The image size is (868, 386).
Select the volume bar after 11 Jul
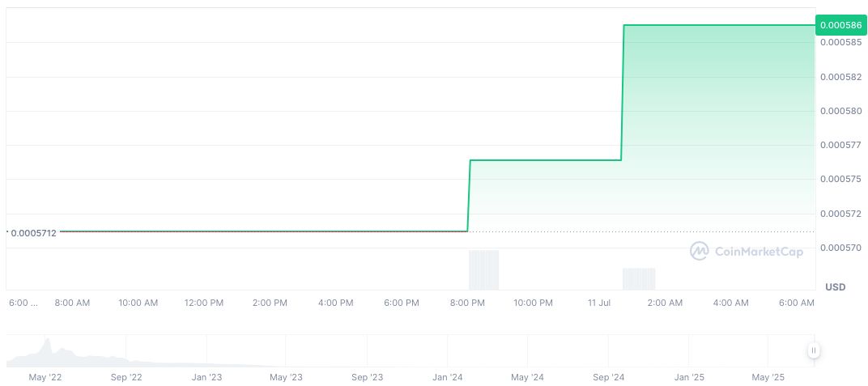[x=638, y=278]
